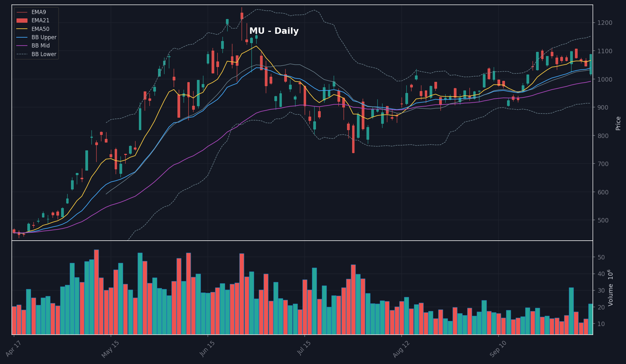The image size is (626, 364).
Task: Select the Aug 12 date label
Action: point(401,349)
